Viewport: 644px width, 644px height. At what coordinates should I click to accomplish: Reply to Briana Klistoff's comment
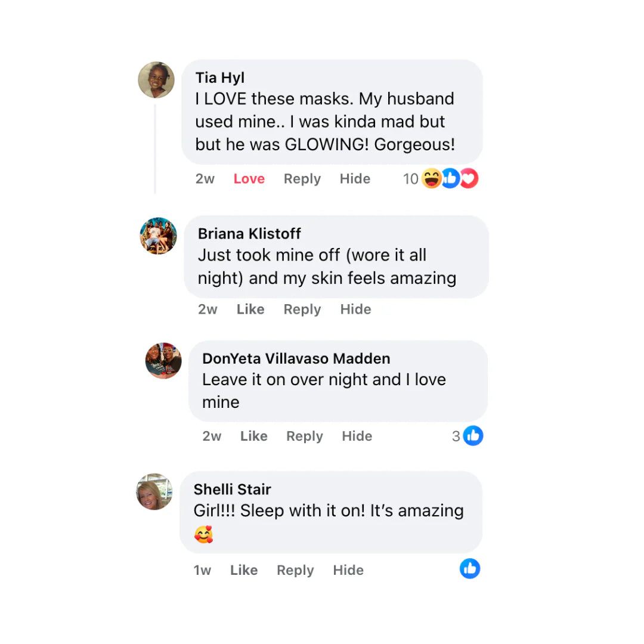click(302, 309)
